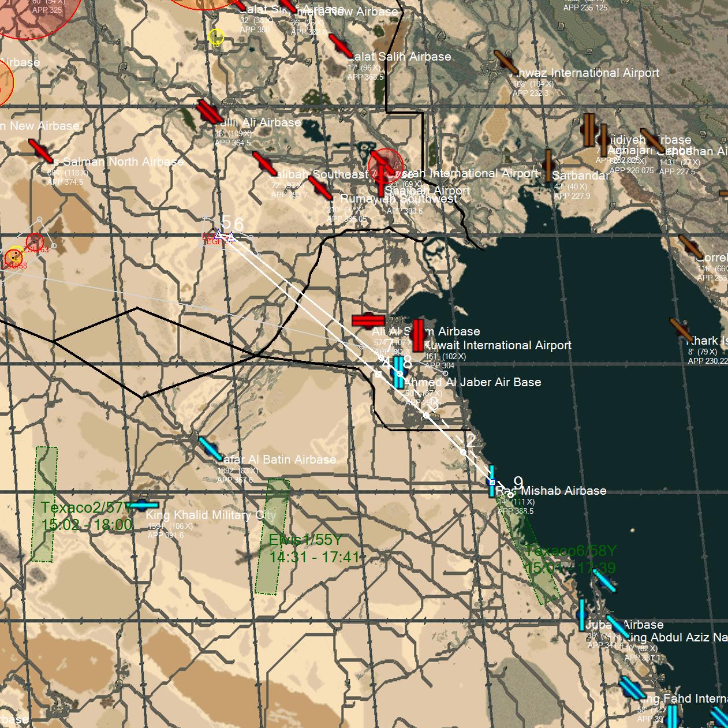Click the APP 227.9 frequency under Sarbandar
Viewport: 728px width, 728px height.
click(x=572, y=196)
